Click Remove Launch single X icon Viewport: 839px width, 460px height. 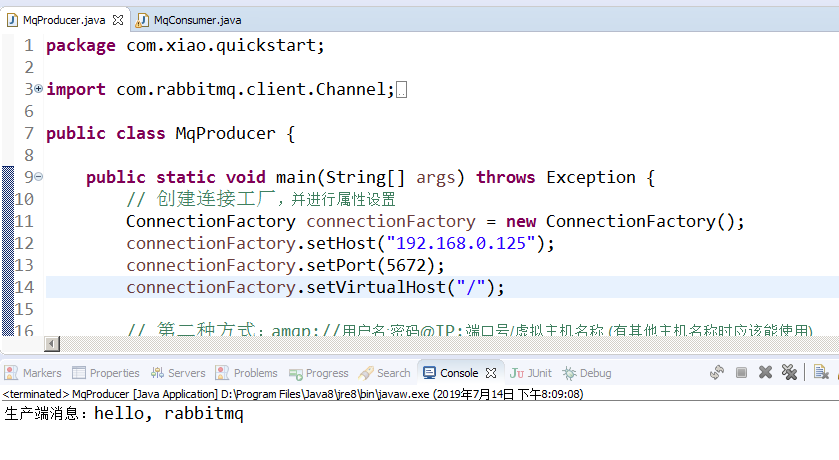point(765,372)
